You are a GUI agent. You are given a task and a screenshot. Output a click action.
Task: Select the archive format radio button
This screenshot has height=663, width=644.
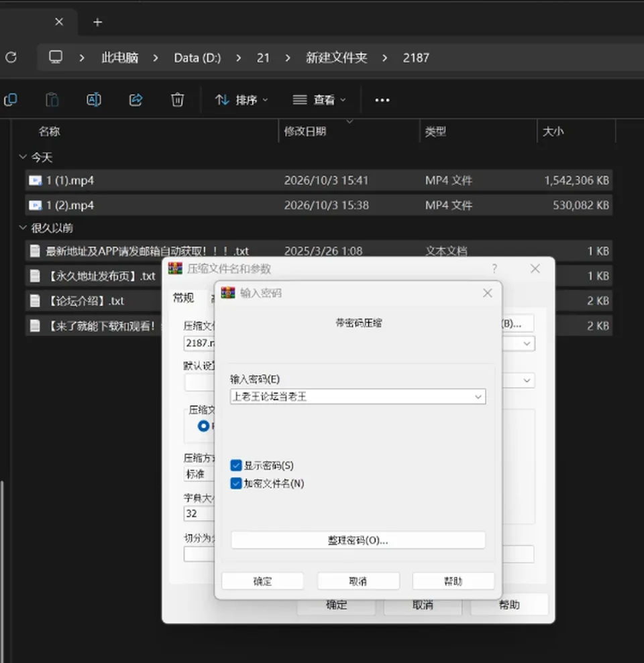click(x=203, y=426)
